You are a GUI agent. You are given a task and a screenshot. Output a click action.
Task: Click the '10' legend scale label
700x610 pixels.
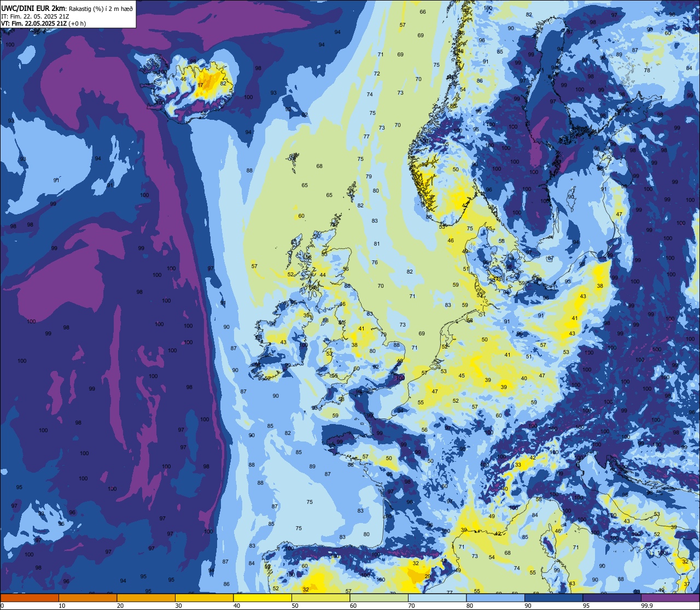pyautogui.click(x=62, y=606)
